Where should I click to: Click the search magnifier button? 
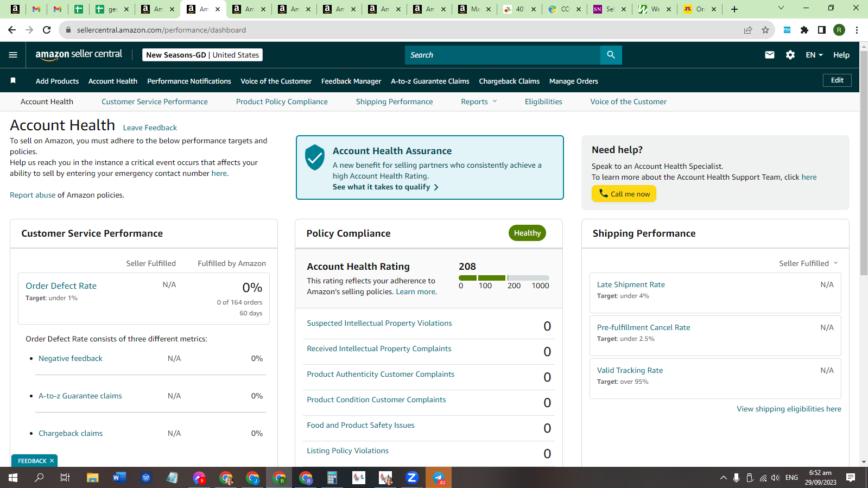[611, 55]
